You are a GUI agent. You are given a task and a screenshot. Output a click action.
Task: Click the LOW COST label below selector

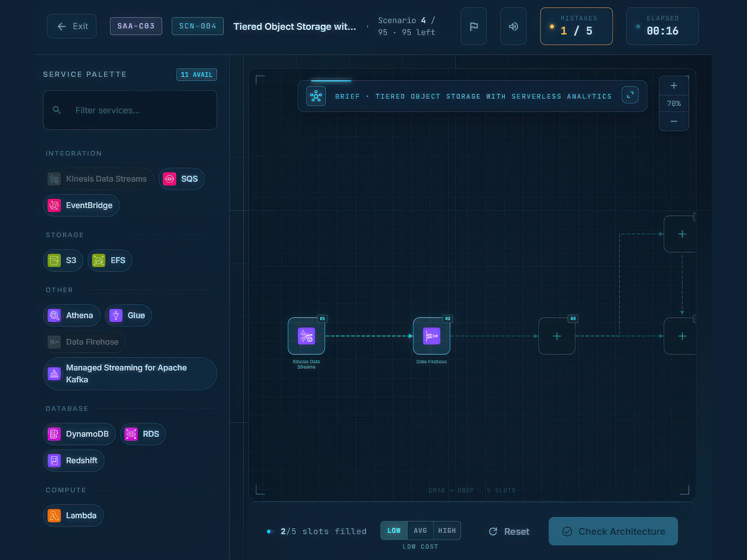coord(421,547)
